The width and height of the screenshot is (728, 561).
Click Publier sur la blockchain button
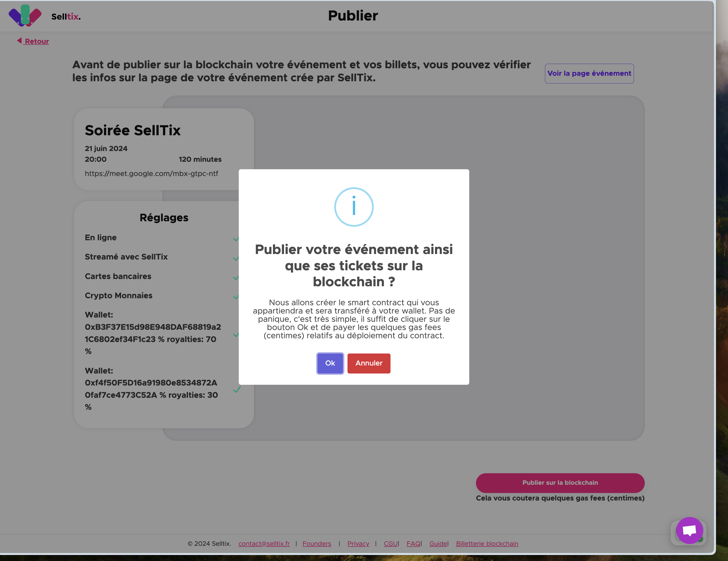[560, 483]
